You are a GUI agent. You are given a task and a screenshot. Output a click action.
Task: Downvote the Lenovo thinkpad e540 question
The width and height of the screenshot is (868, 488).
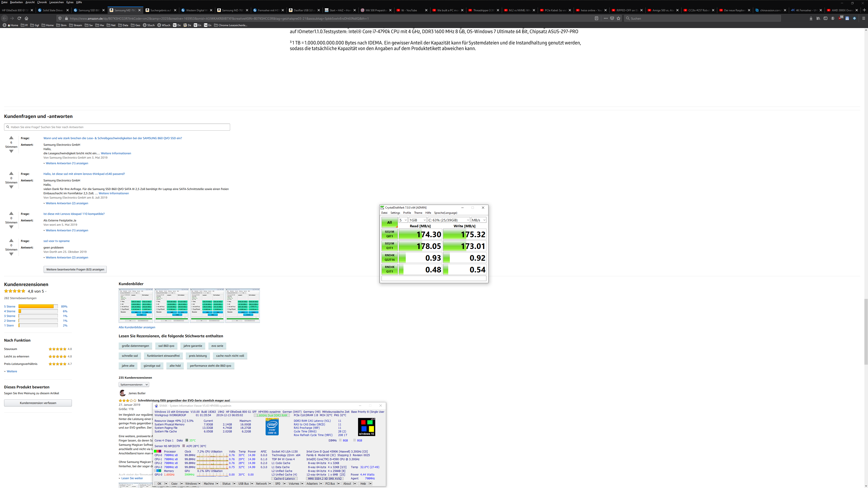11,187
